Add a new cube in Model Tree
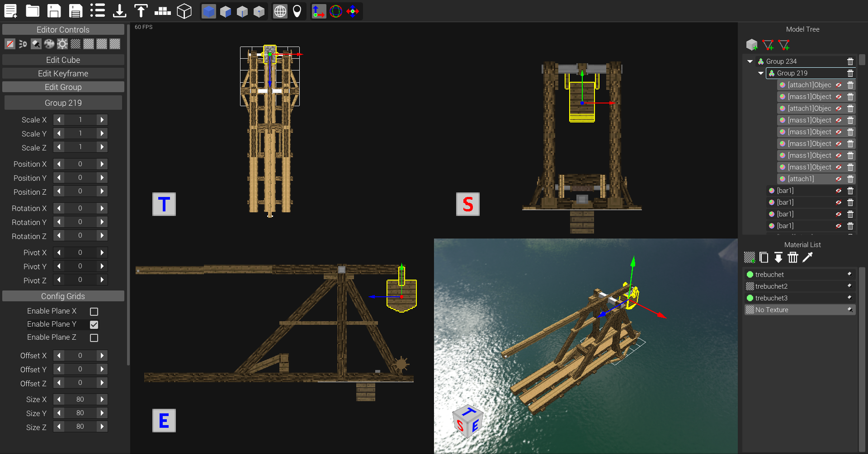The width and height of the screenshot is (868, 454). coord(751,45)
